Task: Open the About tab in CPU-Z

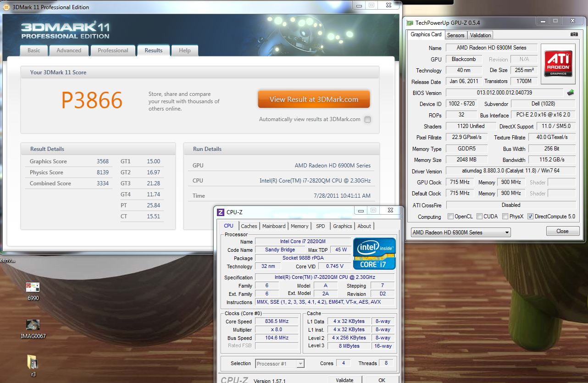Action: [x=364, y=226]
